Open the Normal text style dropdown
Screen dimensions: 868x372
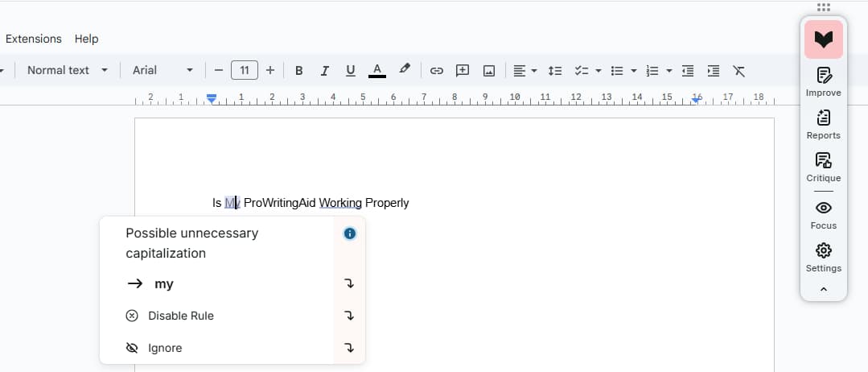pyautogui.click(x=67, y=70)
